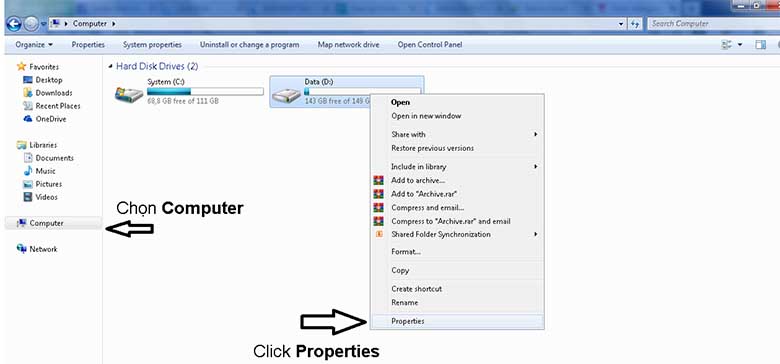Image resolution: width=780 pixels, height=364 pixels.
Task: Click the System (C:) free space bar
Action: [x=205, y=91]
